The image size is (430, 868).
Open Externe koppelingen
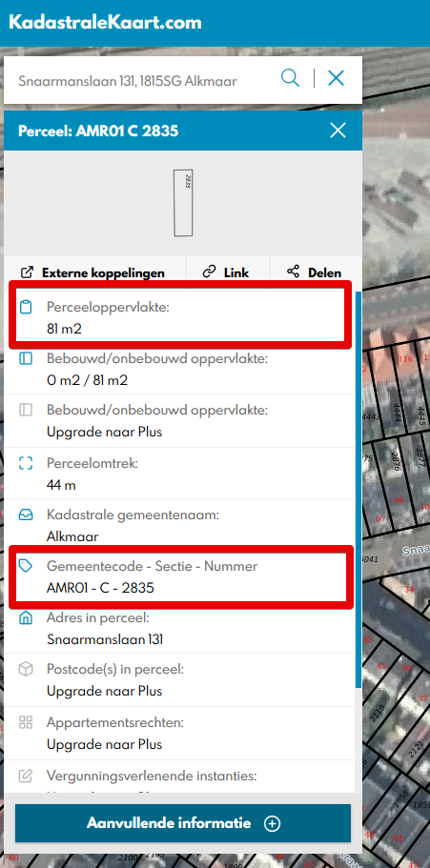point(92,273)
